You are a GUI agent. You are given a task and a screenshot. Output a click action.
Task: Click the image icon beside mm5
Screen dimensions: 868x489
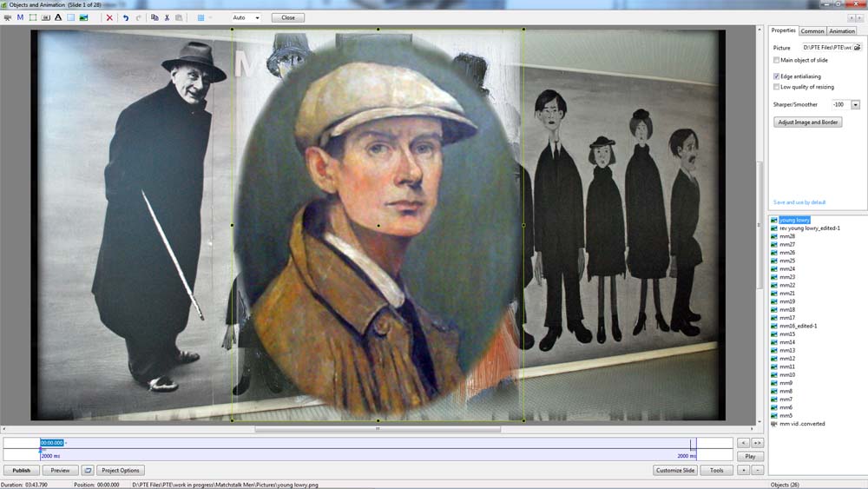point(774,415)
